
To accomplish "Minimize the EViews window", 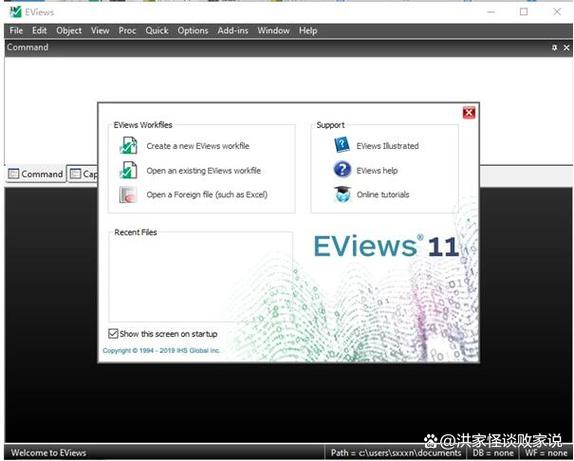I will [491, 12].
